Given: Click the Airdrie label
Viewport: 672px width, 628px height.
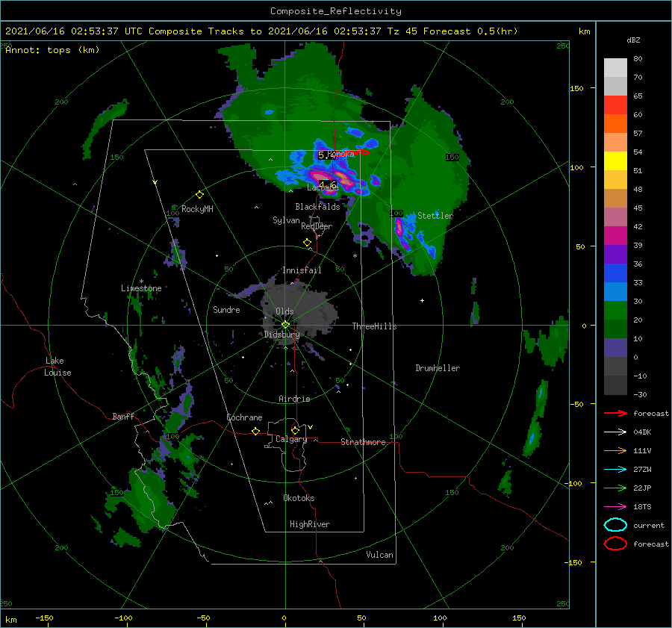Looking at the screenshot, I should 294,399.
